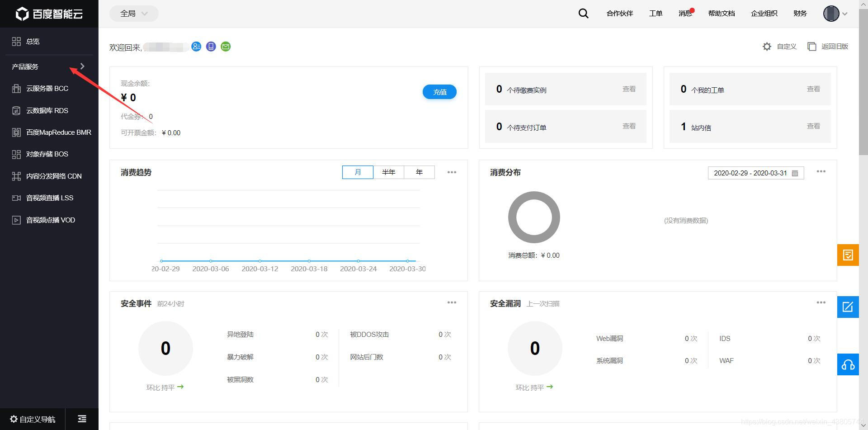Click the 百度MapReduce BMR icon
The width and height of the screenshot is (868, 430).
16,132
